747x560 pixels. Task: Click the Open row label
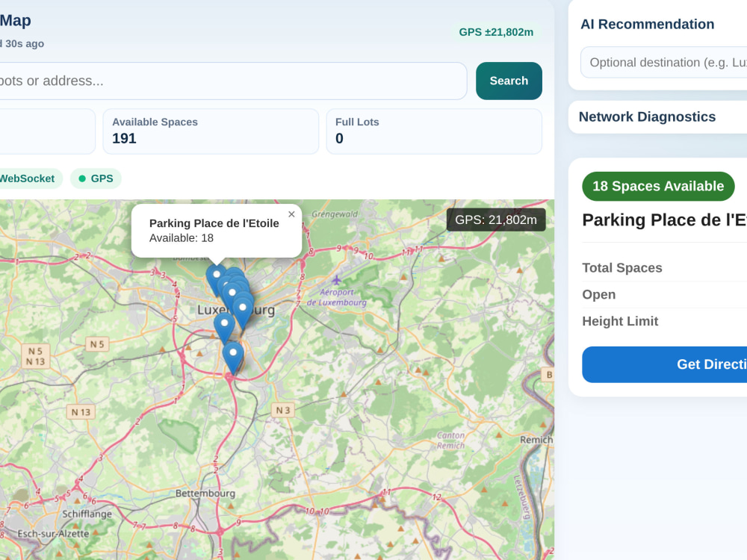(x=598, y=295)
